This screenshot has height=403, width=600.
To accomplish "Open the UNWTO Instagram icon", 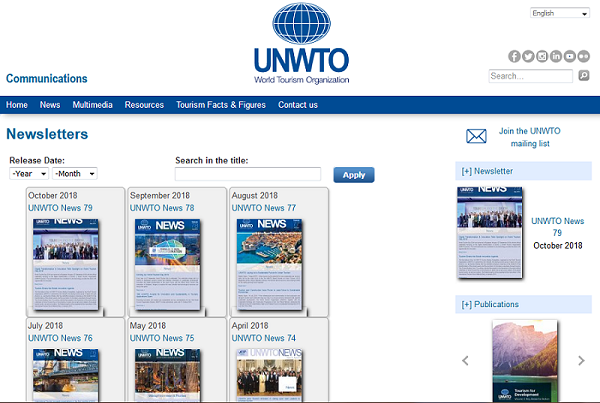I will (542, 56).
